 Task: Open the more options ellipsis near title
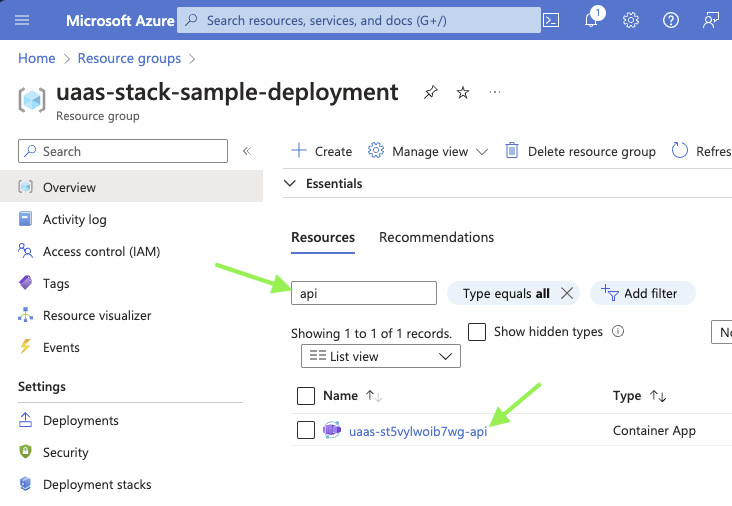(495, 92)
